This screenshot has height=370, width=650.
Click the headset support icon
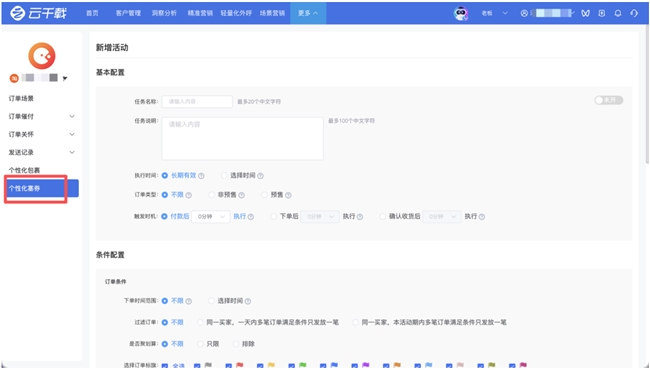(x=634, y=13)
